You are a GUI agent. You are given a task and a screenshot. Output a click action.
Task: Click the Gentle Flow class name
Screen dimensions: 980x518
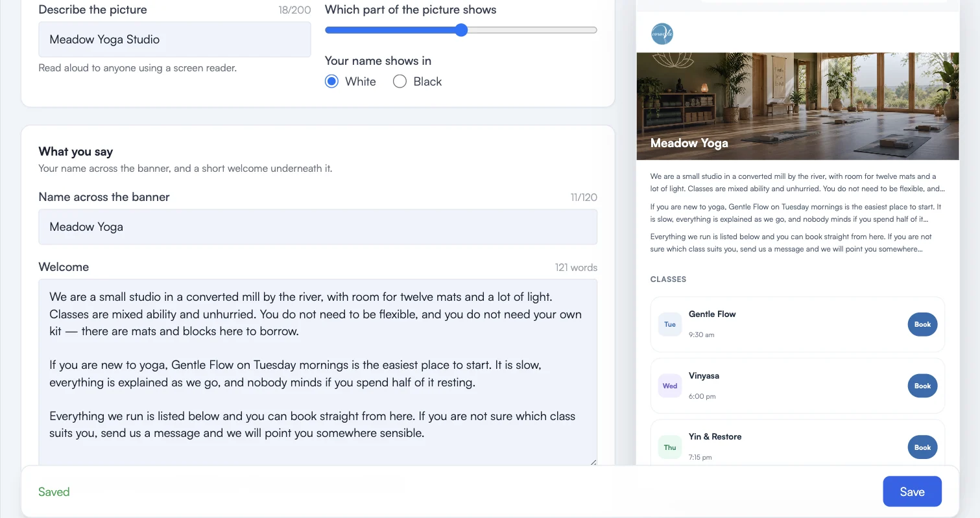point(712,314)
